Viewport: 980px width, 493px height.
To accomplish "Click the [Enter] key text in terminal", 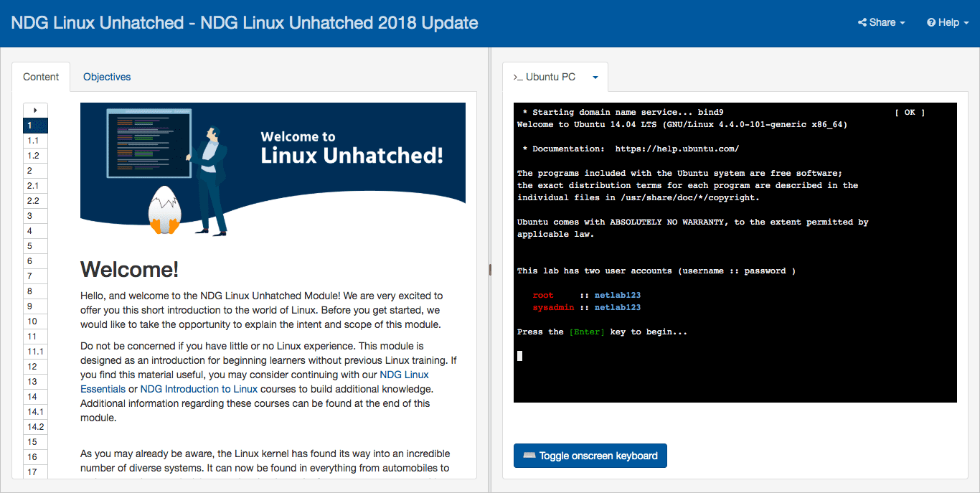I will (x=587, y=332).
